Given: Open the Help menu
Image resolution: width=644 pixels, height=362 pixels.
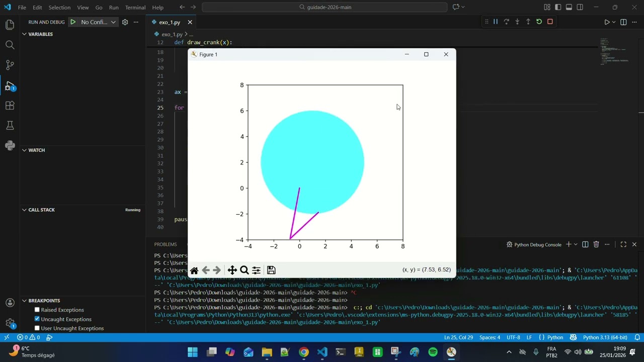Looking at the screenshot, I should [x=157, y=8].
